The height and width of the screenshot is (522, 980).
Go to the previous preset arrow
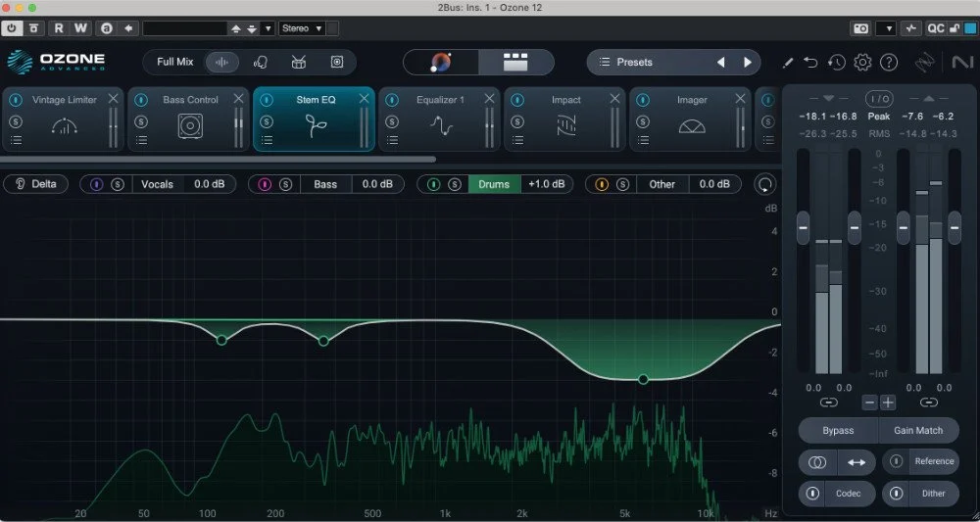click(x=720, y=62)
